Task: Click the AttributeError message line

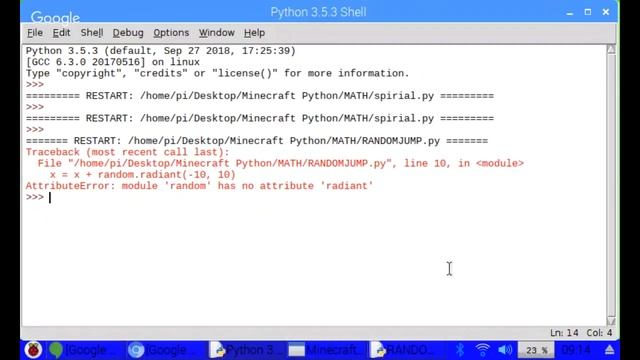Action: 199,186
